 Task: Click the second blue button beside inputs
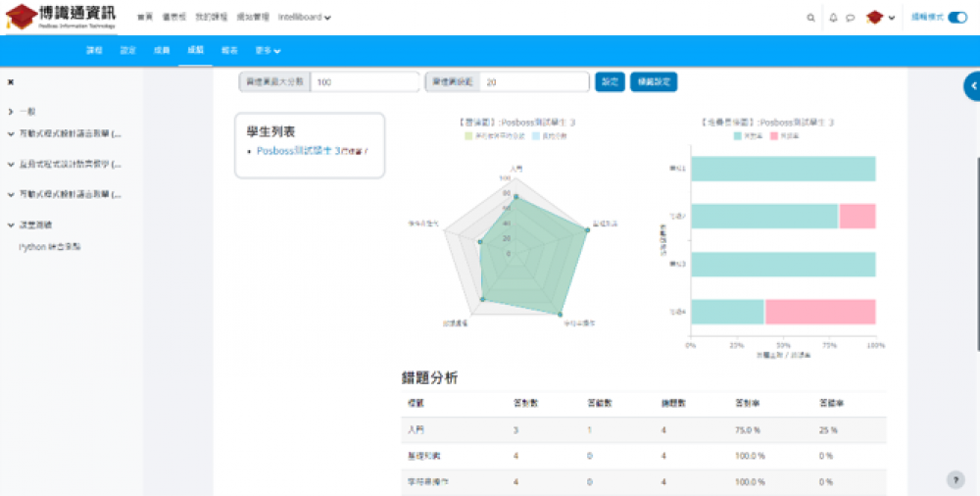[654, 82]
